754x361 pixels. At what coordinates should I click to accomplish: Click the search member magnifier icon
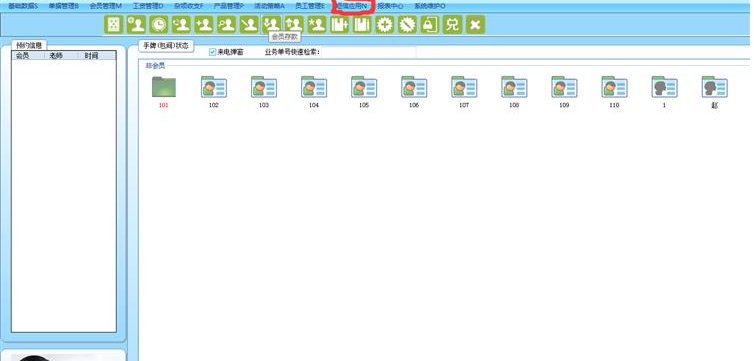click(x=226, y=25)
